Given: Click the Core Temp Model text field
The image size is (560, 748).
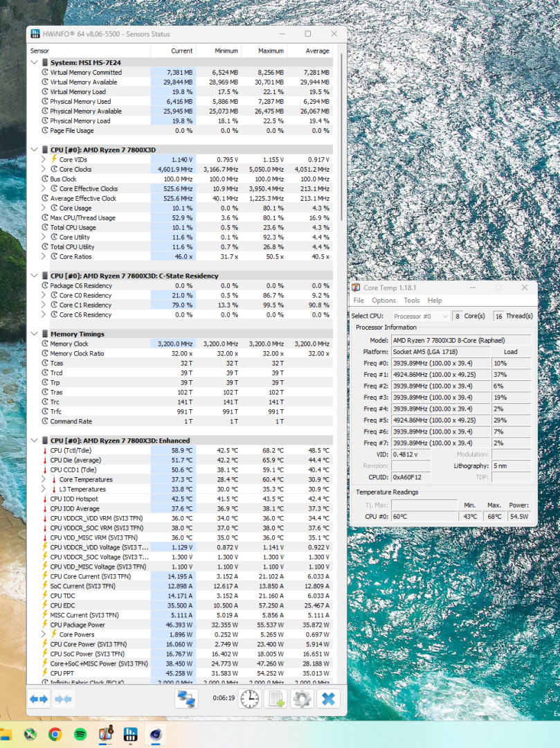Looking at the screenshot, I should click(x=461, y=340).
